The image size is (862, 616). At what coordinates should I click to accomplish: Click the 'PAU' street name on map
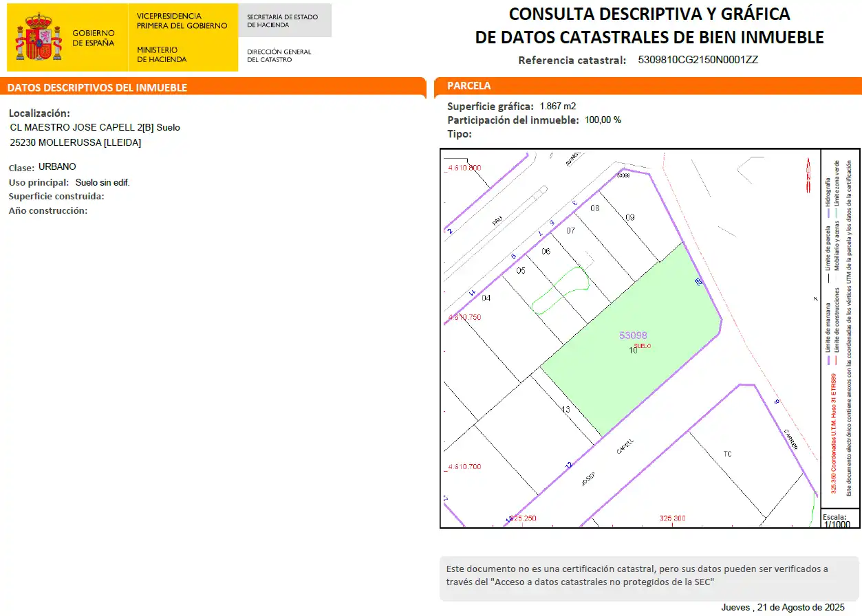pos(498,220)
